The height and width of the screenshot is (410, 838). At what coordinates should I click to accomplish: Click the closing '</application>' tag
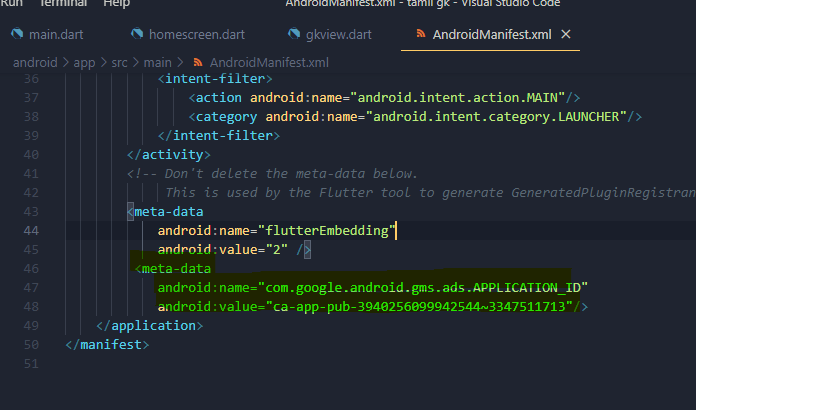tap(150, 326)
